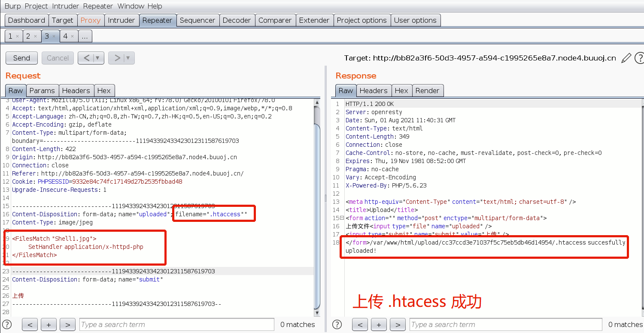Click request search next match button

[x=67, y=324]
